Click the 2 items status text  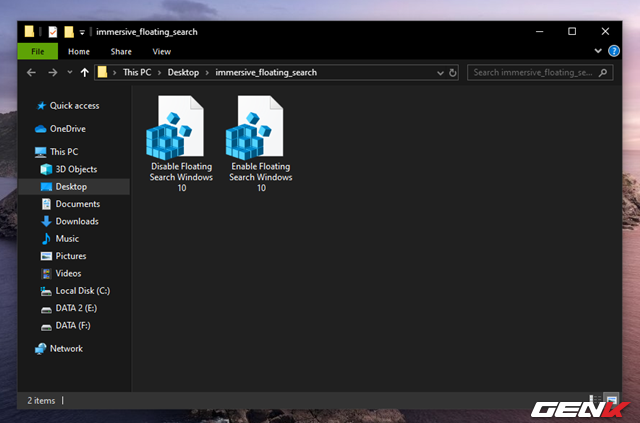(x=41, y=401)
